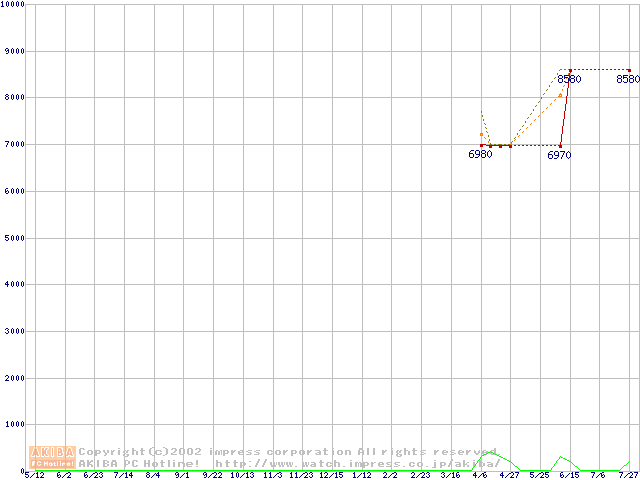Click the 5000 y-axis label
640x480 pixels.
(x=13, y=238)
